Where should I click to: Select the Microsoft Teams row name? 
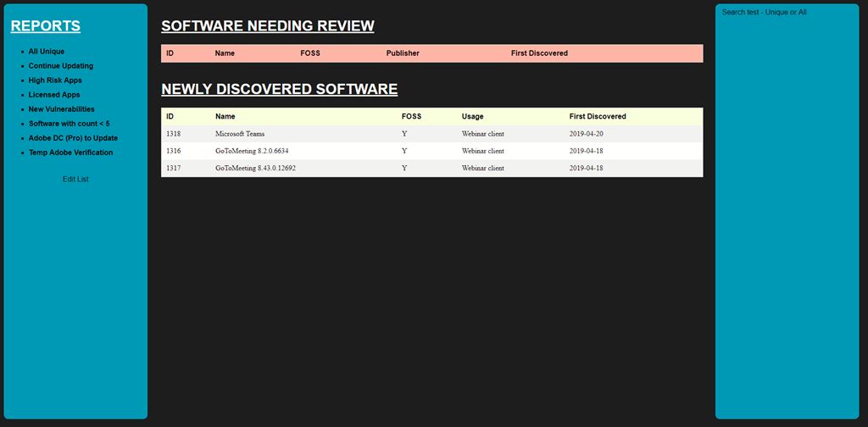[x=240, y=134]
